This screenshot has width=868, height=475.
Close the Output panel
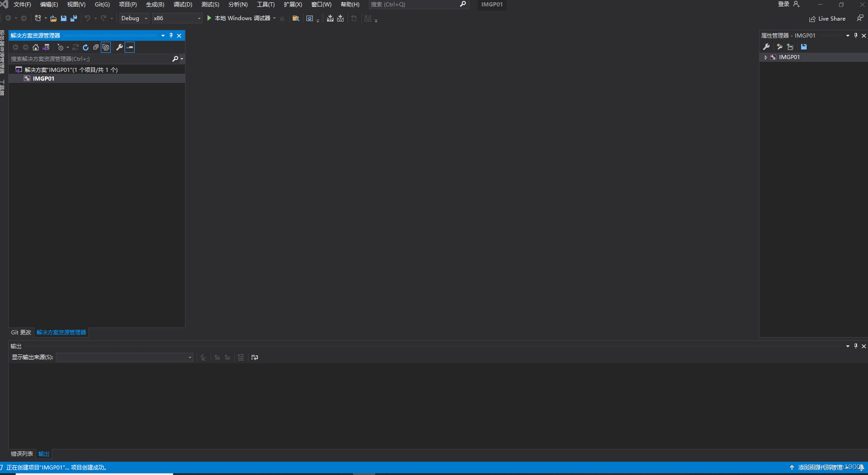pos(864,346)
